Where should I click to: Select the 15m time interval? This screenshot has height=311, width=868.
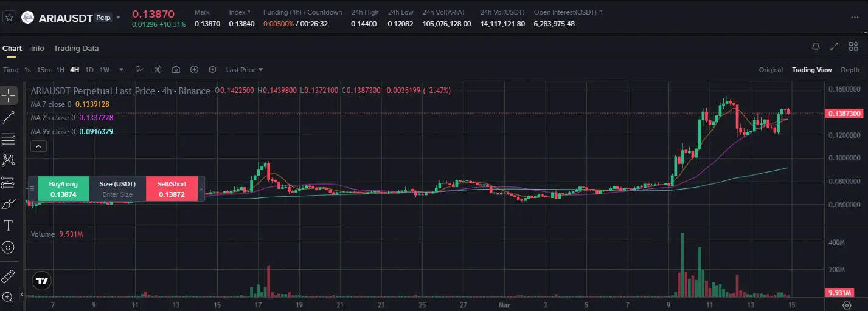pos(43,70)
